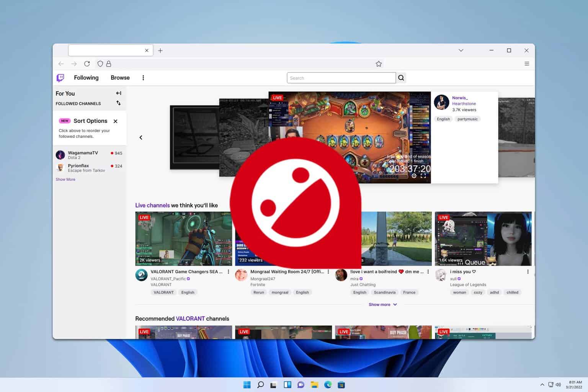This screenshot has width=588, height=392.
Task: Dismiss the Sort Options tip
Action: pos(115,121)
